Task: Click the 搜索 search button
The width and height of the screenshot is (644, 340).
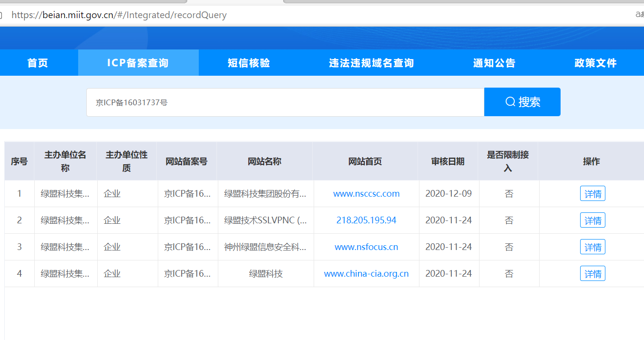Action: [x=522, y=102]
